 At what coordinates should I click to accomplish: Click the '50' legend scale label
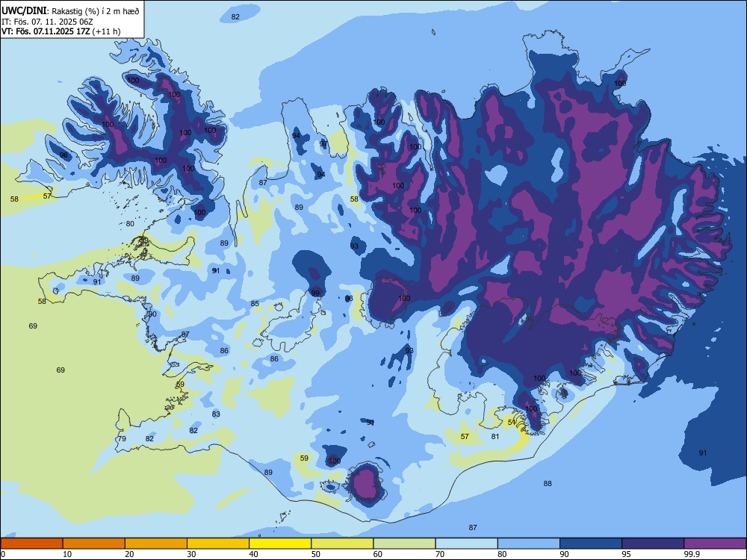315,554
